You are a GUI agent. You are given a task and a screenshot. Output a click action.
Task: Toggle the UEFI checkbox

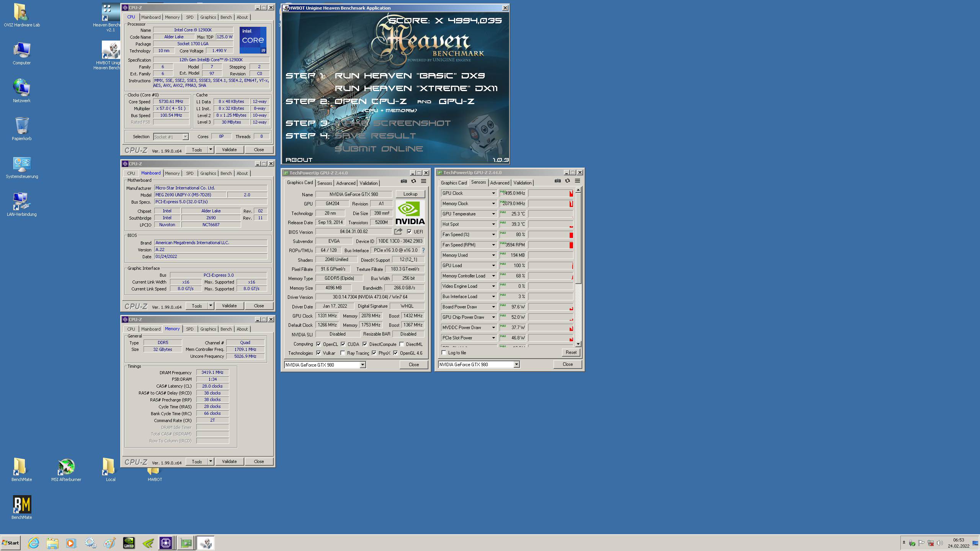click(x=409, y=231)
